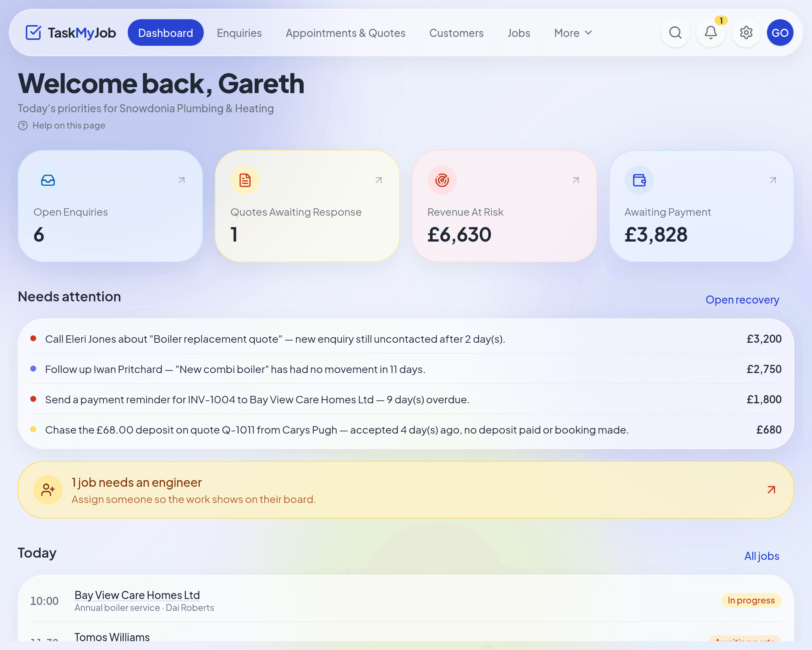The image size is (812, 650).
Task: Click the Quotes Awaiting Response document icon
Action: tap(245, 181)
